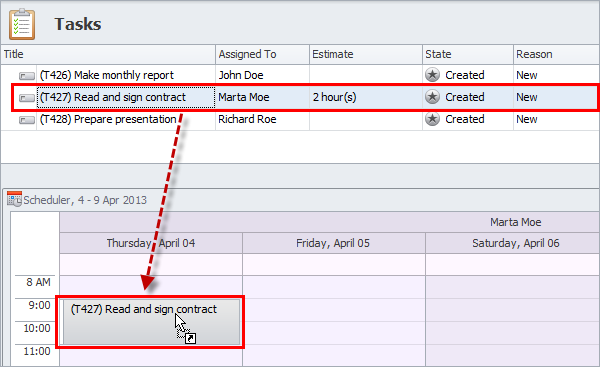Select the 'Friday, April 05' day header
The height and width of the screenshot is (367, 600).
click(333, 243)
